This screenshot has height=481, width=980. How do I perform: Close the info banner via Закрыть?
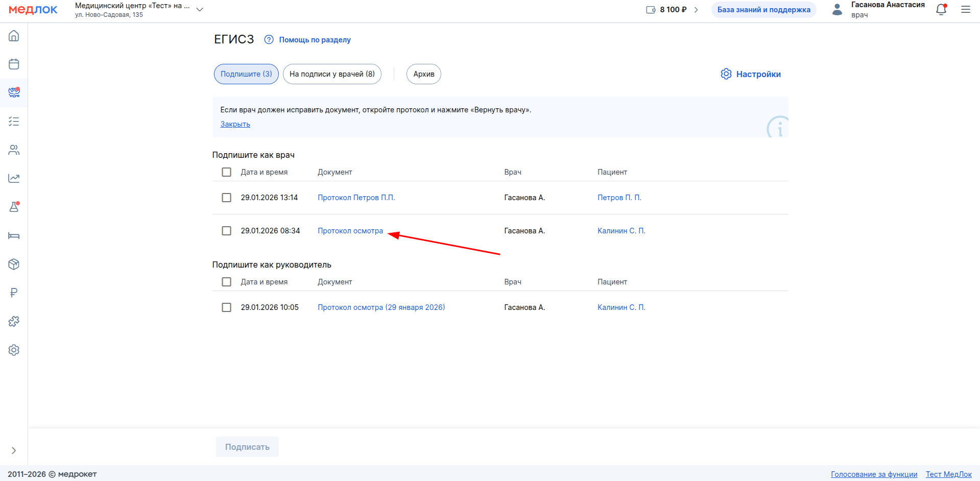(x=235, y=124)
